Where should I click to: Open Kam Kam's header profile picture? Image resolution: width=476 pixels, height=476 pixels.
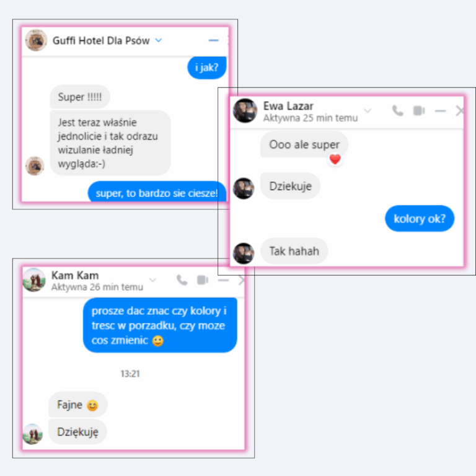point(34,280)
